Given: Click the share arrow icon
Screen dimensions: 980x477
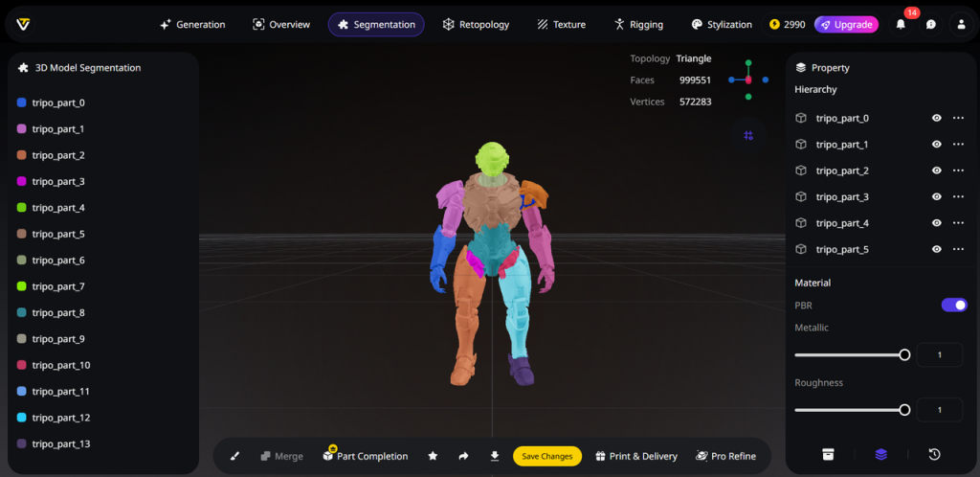Looking at the screenshot, I should (x=463, y=456).
